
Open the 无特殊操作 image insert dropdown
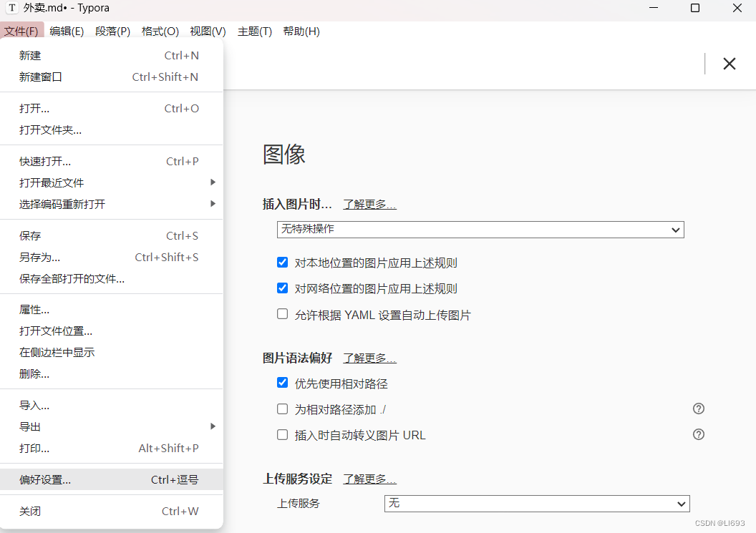480,230
